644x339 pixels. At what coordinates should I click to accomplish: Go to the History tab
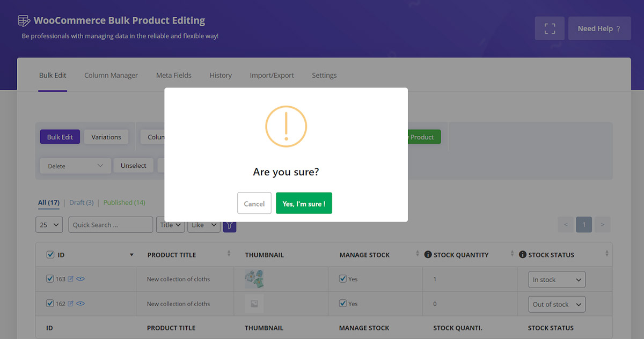point(221,76)
